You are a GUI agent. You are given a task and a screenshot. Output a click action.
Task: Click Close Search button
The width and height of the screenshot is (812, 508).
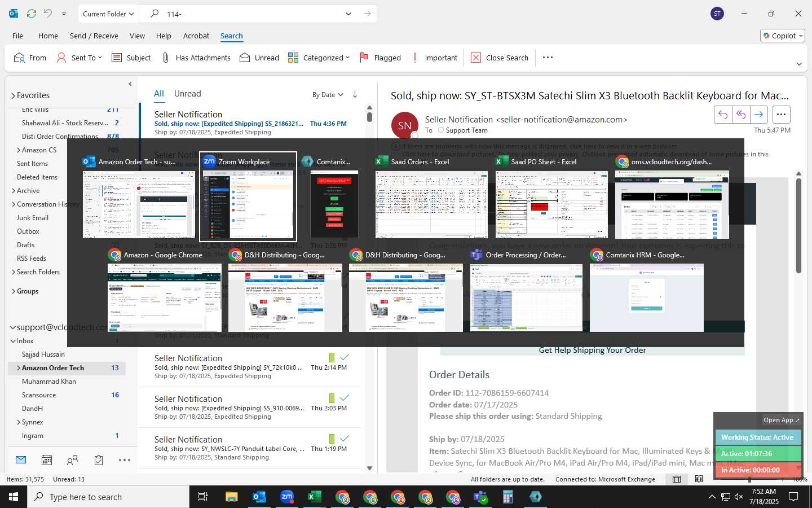500,58
